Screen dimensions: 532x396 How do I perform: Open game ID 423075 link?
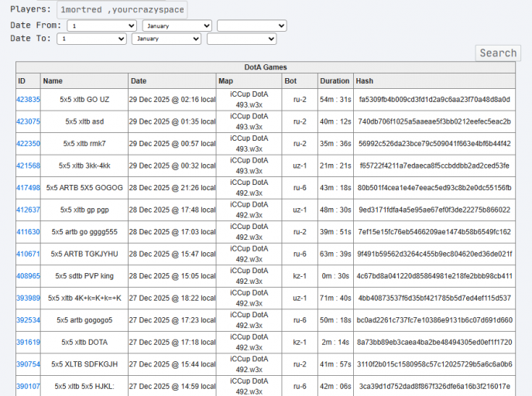pyautogui.click(x=28, y=121)
